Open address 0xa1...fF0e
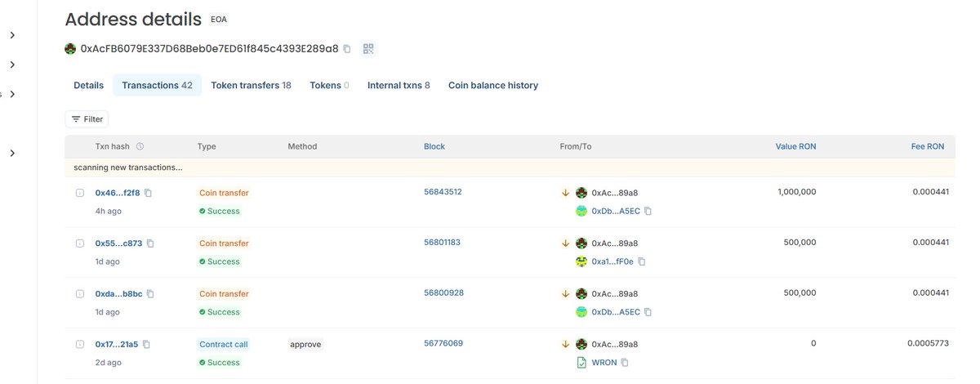The width and height of the screenshot is (980, 384). tap(612, 261)
